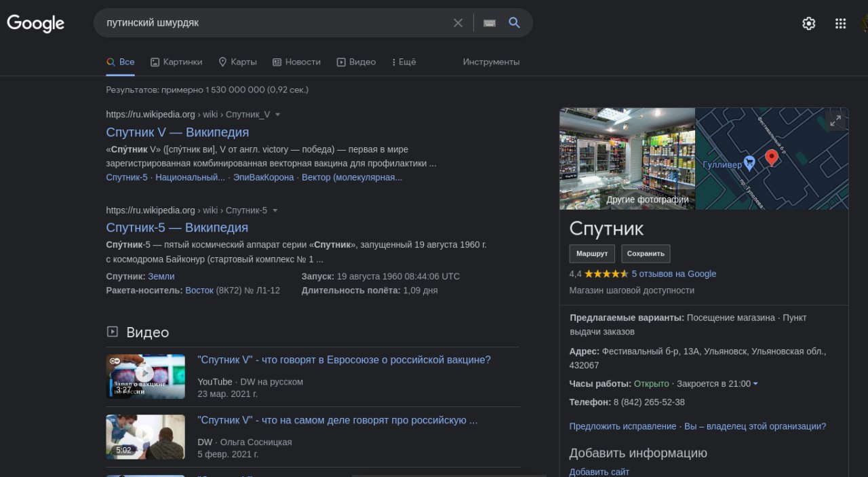The height and width of the screenshot is (477, 868).
Task: Open the Ещё more menu
Action: click(x=404, y=62)
